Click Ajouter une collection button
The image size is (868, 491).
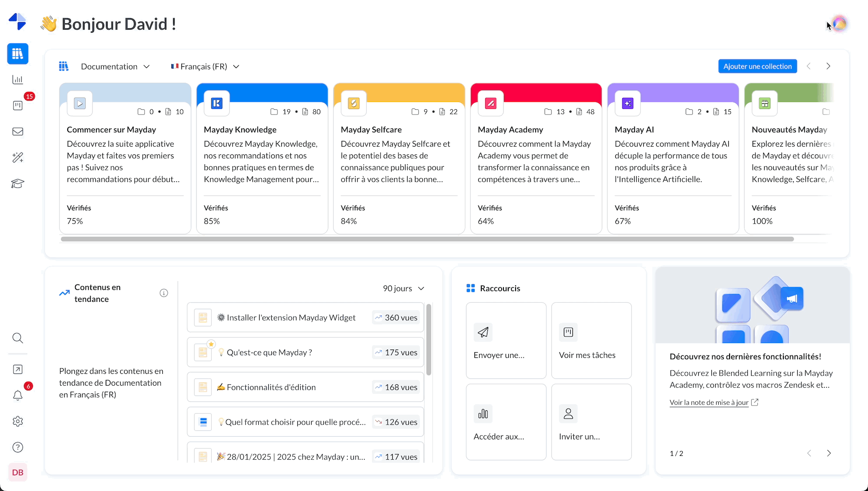coord(757,66)
